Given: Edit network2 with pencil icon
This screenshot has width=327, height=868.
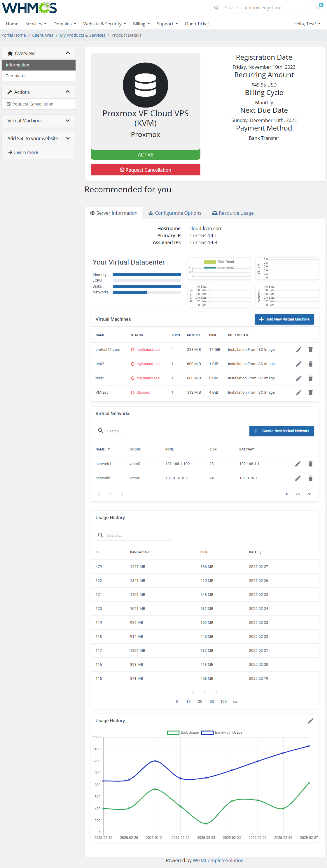Looking at the screenshot, I should click(298, 478).
